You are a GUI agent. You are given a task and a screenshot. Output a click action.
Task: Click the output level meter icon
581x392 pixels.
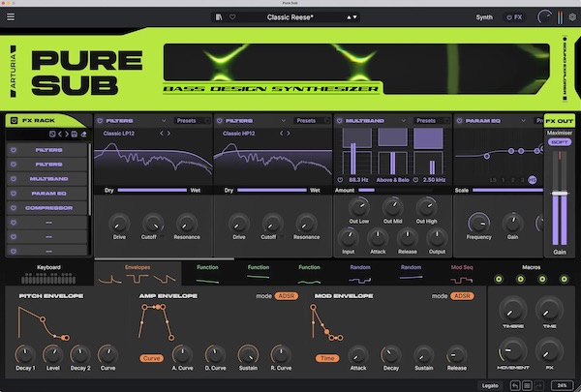point(561,17)
